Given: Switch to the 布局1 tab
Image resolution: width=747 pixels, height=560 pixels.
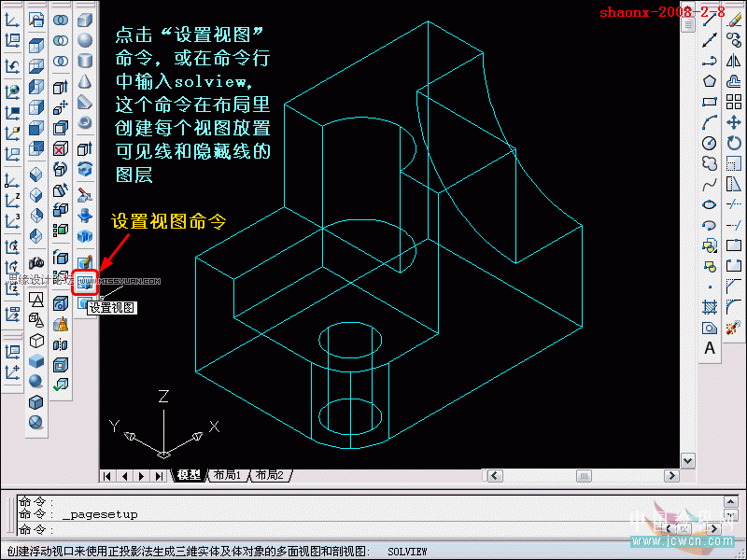Looking at the screenshot, I should (x=227, y=475).
